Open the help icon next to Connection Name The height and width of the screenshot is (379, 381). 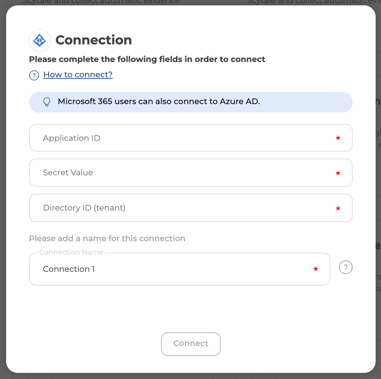[346, 267]
